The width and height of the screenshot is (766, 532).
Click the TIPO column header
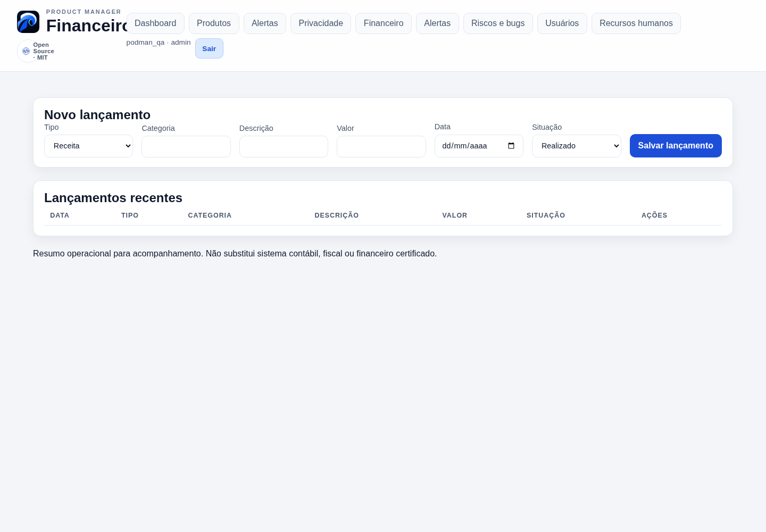130,215
